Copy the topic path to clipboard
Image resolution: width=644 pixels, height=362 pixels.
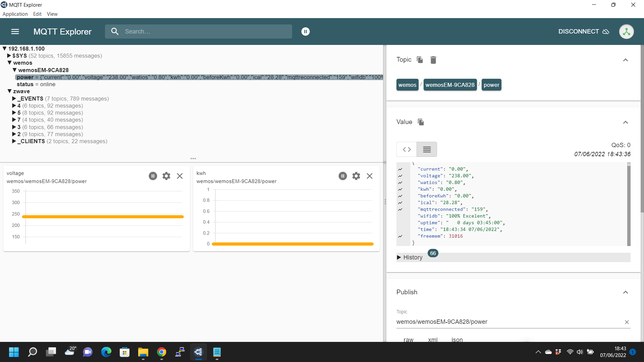point(419,60)
